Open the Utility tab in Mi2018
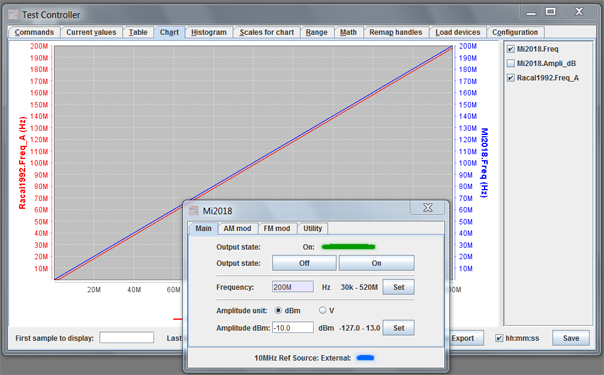This screenshot has height=375, width=604. (312, 228)
